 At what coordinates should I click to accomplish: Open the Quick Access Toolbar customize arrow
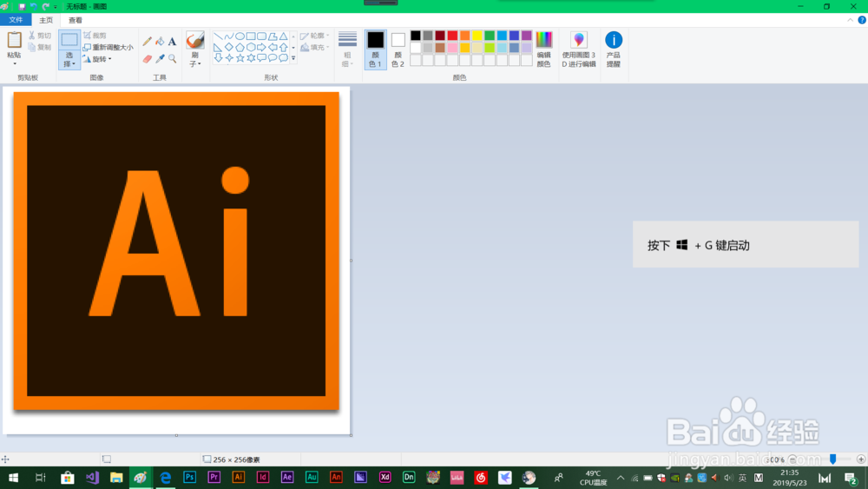pos(56,7)
